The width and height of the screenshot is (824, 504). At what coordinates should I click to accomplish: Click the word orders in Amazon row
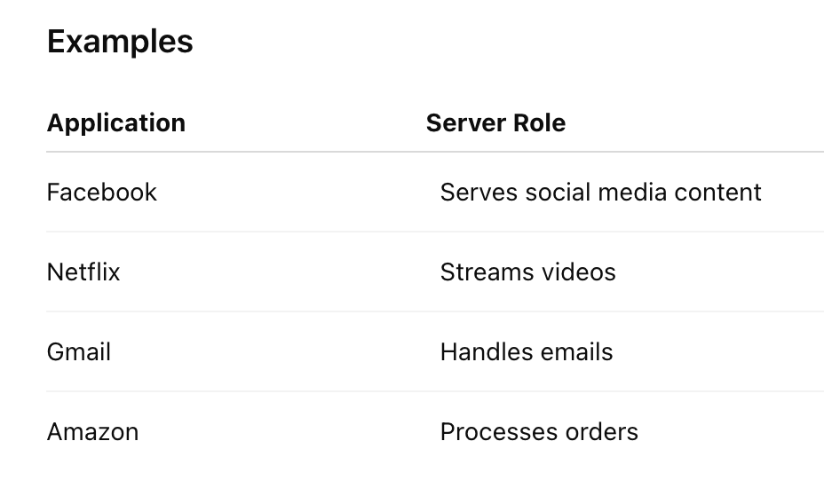602,432
